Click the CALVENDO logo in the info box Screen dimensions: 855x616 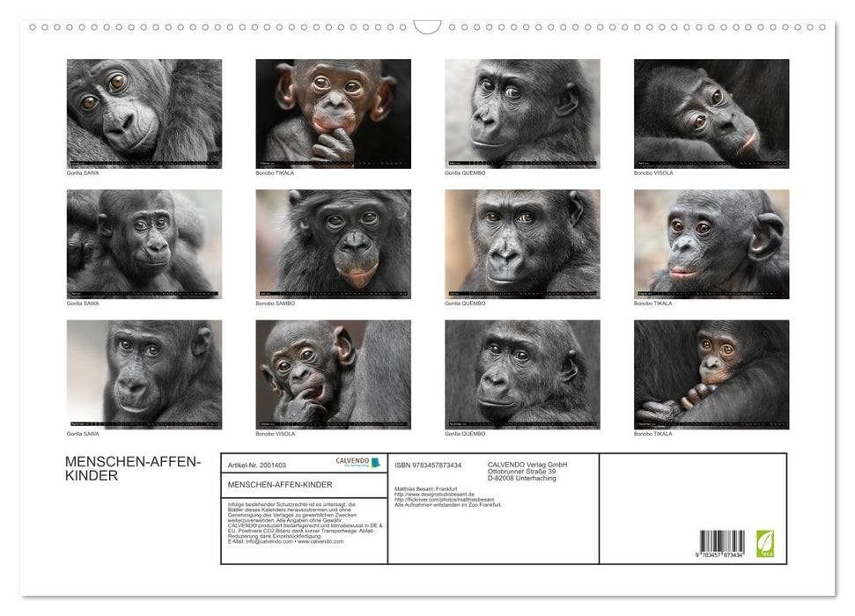[x=357, y=463]
